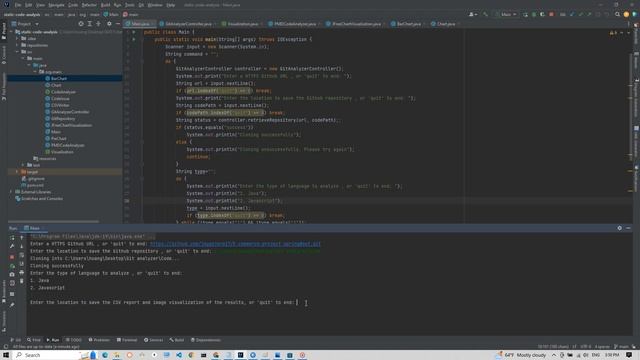
Task: Toggle soft-wrap icon in Run console
Action: tap(22, 255)
